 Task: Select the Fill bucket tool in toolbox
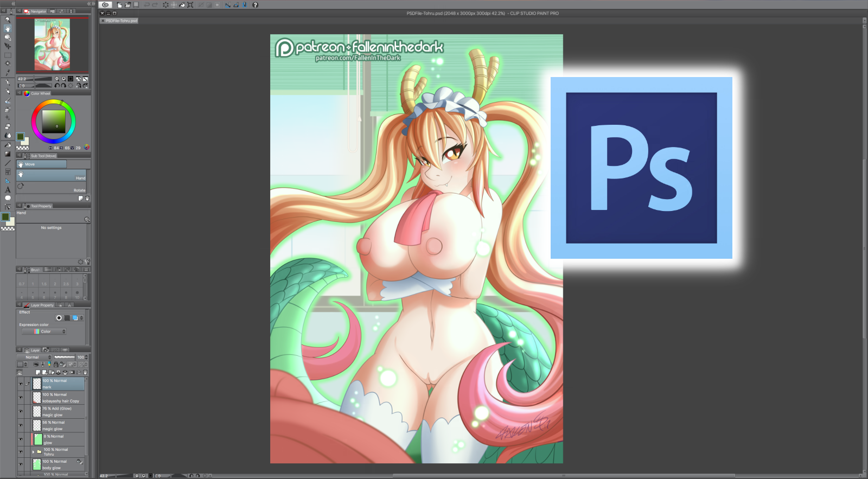point(8,145)
